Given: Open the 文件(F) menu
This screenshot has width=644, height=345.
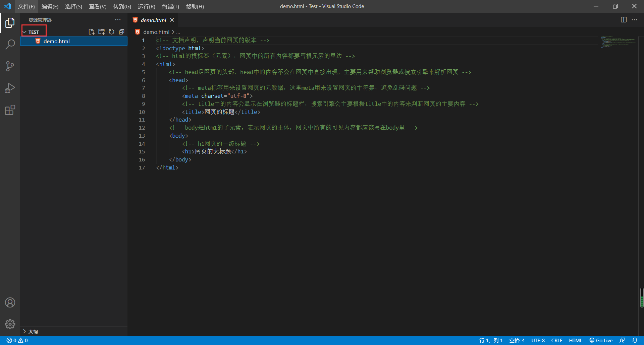Looking at the screenshot, I should [26, 6].
